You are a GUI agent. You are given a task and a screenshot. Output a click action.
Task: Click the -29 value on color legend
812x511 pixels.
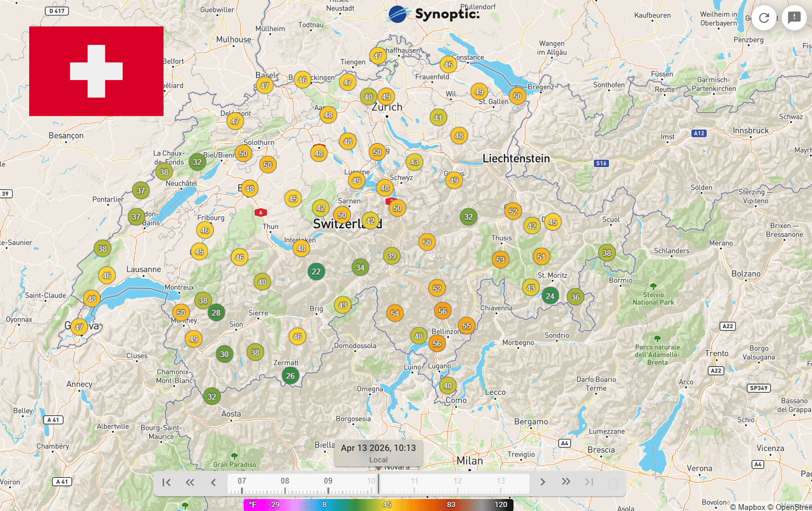[274, 505]
